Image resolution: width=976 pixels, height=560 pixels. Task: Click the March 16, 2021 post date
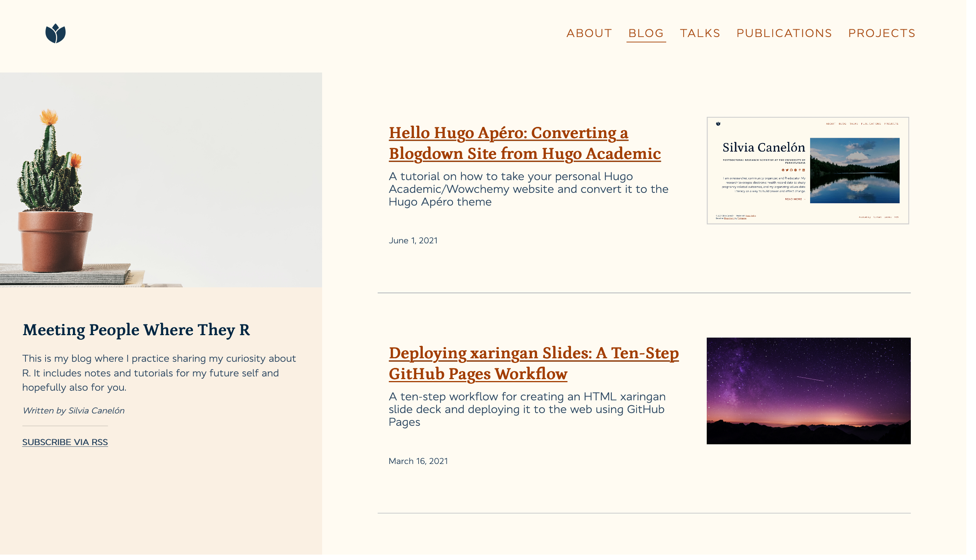[x=418, y=461]
